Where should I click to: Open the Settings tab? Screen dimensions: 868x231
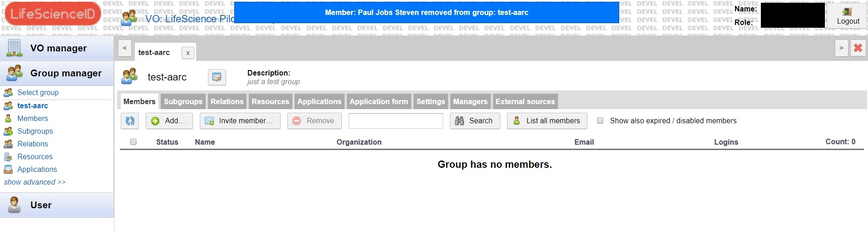pos(431,101)
